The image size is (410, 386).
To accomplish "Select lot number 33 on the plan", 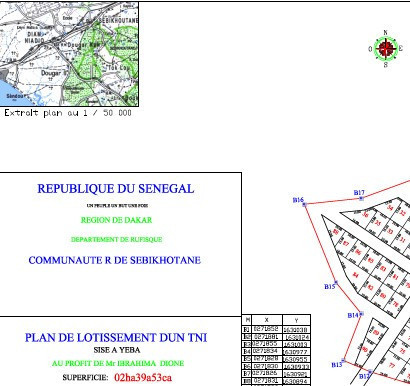I will pyautogui.click(x=390, y=231).
